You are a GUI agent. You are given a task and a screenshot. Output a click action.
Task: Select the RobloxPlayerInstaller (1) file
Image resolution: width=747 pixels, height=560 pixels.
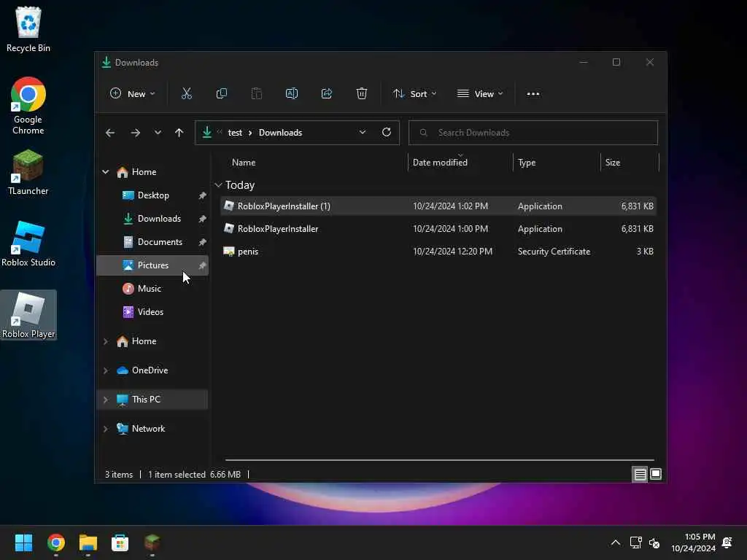pos(438,206)
